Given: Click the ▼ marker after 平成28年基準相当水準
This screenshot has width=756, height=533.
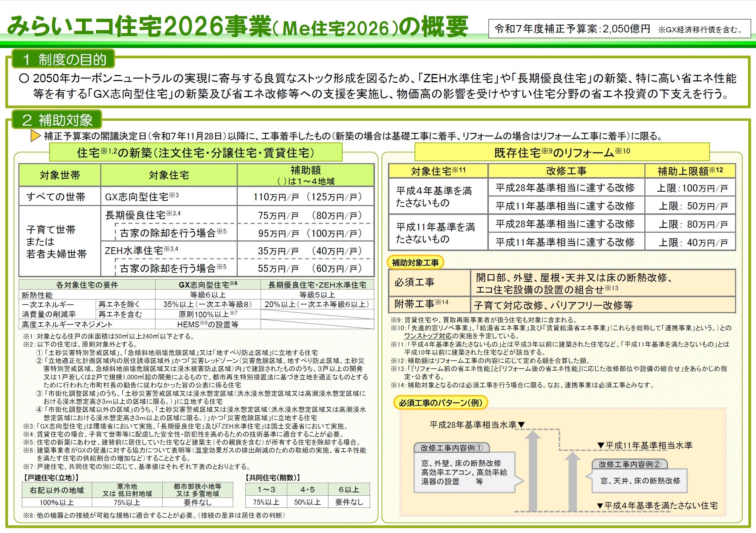Looking at the screenshot, I should (x=522, y=425).
